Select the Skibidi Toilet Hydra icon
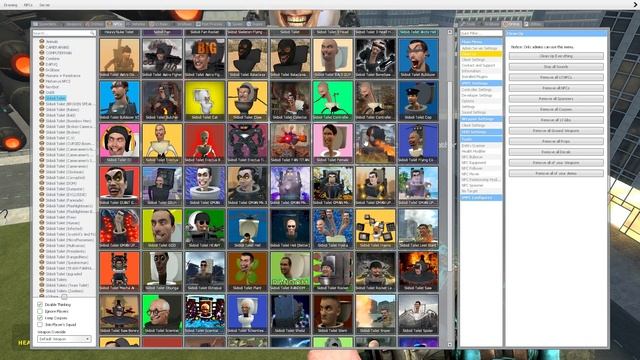Viewport: 640px width, 360px height. [333, 229]
